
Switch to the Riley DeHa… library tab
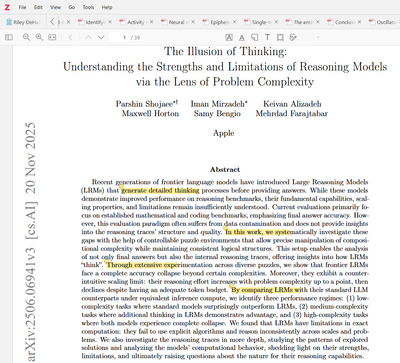(23, 22)
